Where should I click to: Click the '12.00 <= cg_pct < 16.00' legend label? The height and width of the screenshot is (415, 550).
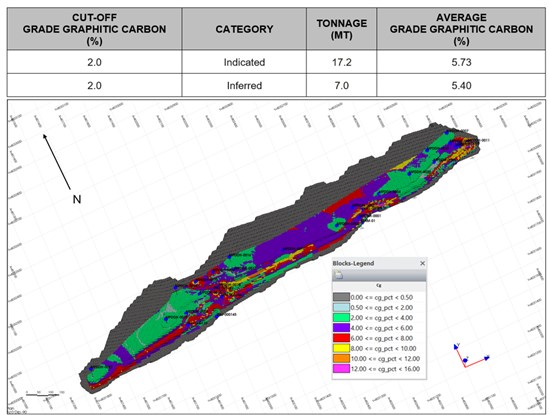coord(385,369)
